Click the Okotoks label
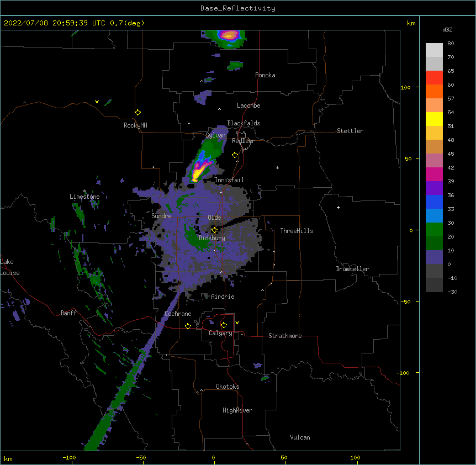Viewport: 476px width, 465px height. pos(228,387)
